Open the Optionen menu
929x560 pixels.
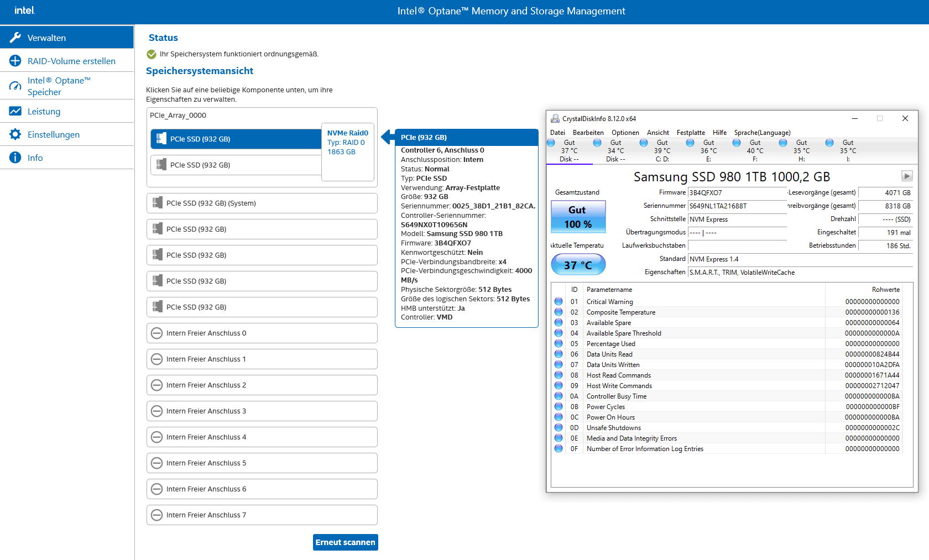pos(625,133)
